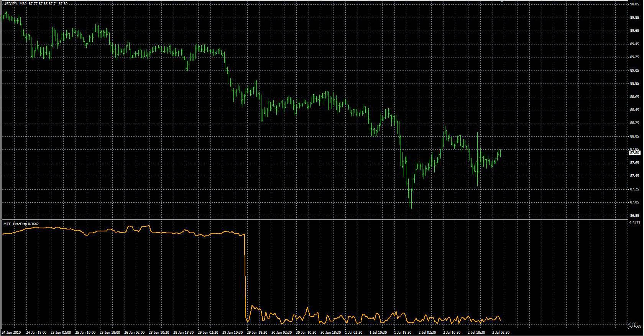Click the -0.4069 indicator scale minimum

pyautogui.click(x=636, y=326)
